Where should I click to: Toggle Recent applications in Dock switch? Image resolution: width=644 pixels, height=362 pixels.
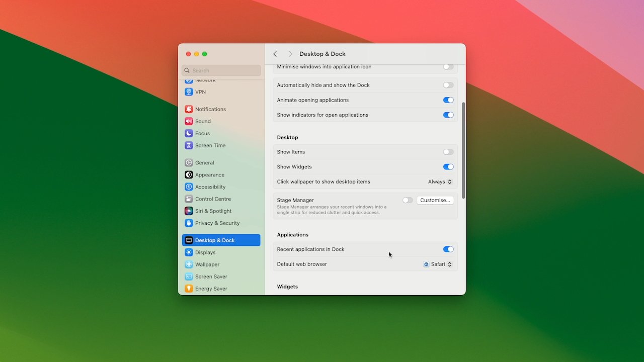tap(448, 249)
